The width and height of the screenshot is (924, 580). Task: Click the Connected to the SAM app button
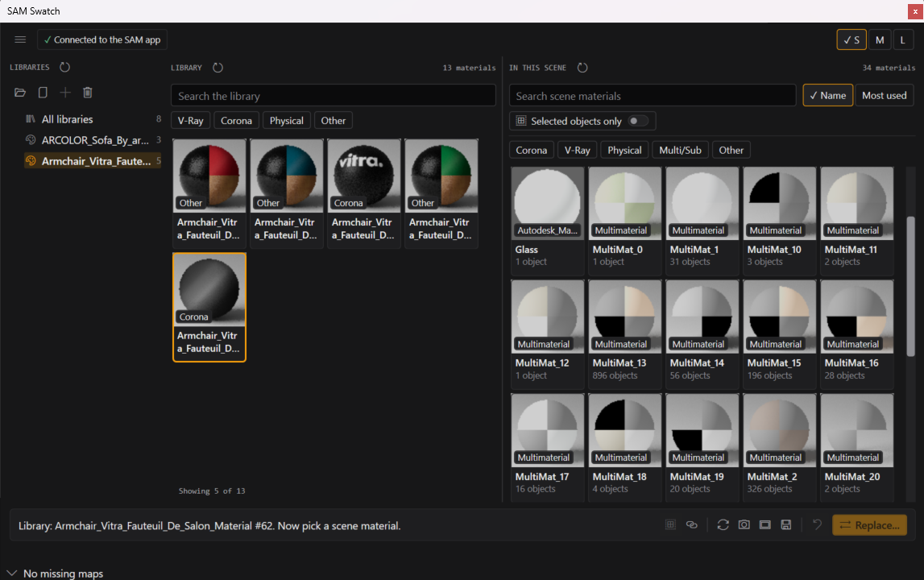102,39
